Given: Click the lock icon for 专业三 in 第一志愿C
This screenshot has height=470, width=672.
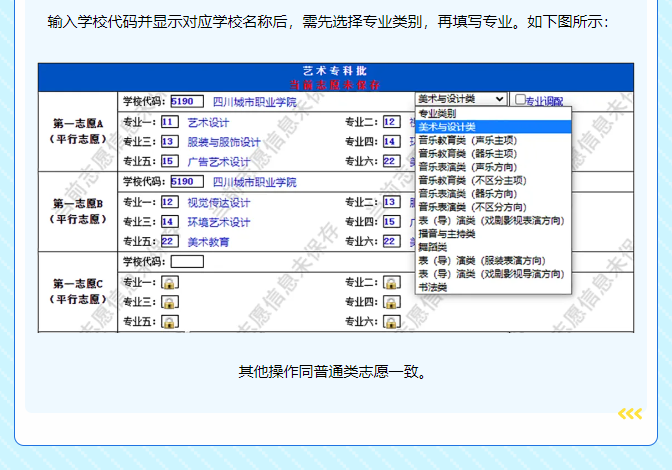Looking at the screenshot, I should click(x=170, y=302).
